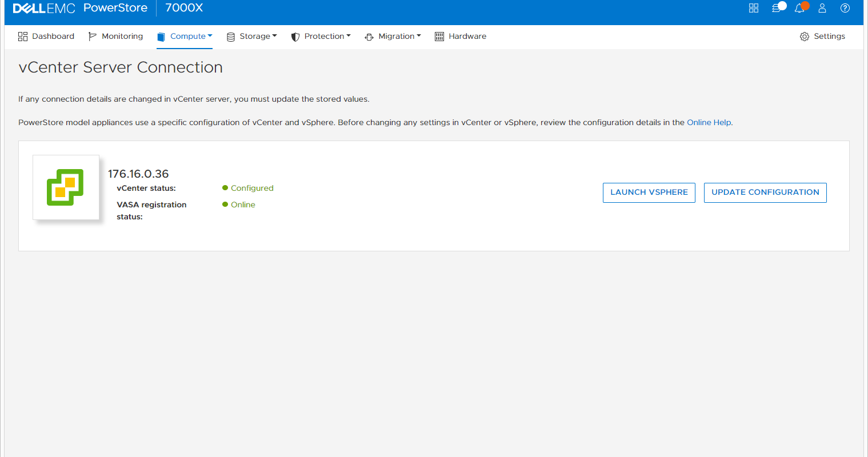Image resolution: width=868 pixels, height=457 pixels.
Task: Click the Monitoring flag icon
Action: (93, 37)
